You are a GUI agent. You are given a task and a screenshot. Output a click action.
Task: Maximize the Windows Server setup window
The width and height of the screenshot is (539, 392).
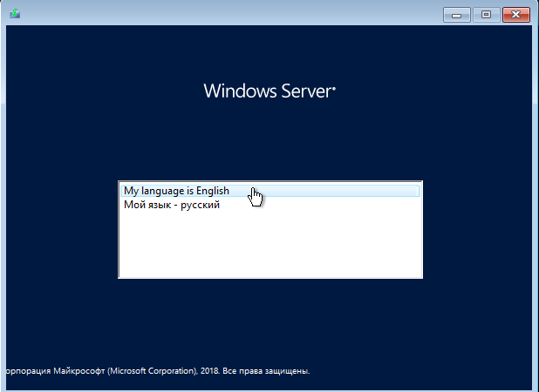click(486, 15)
